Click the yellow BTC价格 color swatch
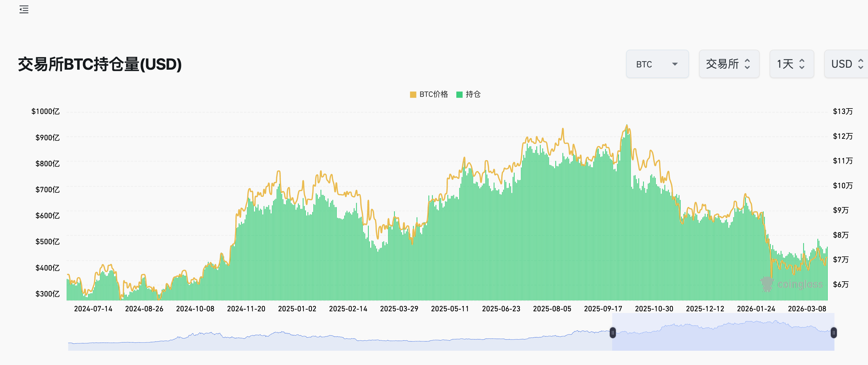The image size is (868, 365). (x=413, y=95)
